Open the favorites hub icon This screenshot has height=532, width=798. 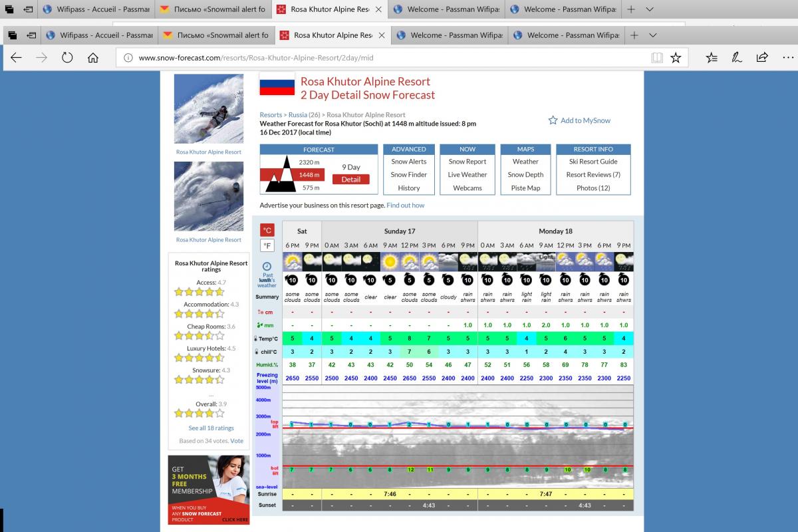[x=712, y=58]
